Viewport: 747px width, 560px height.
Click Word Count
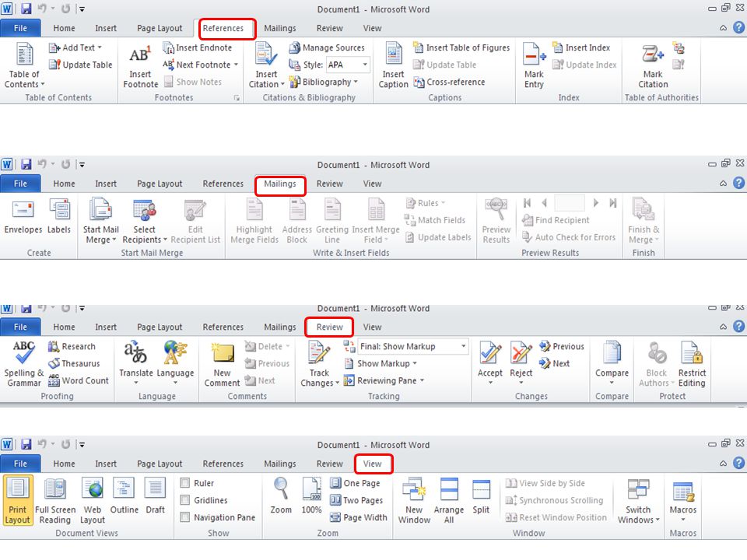pos(79,381)
